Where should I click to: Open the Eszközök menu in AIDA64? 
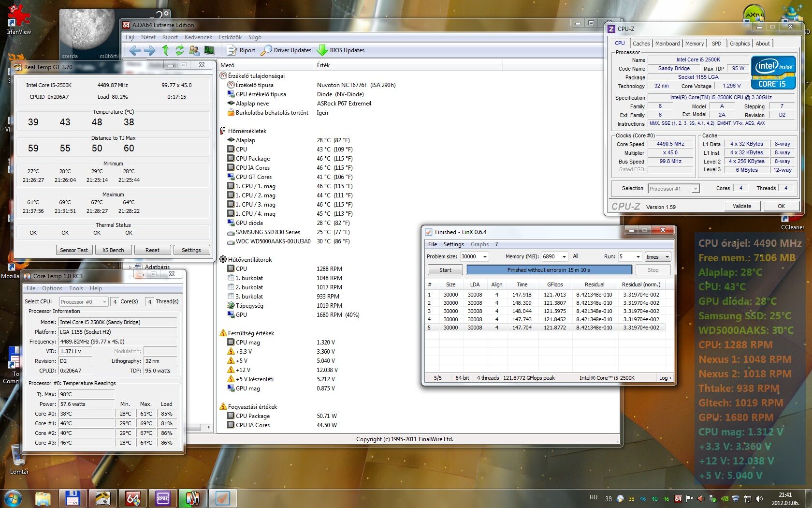(x=230, y=37)
